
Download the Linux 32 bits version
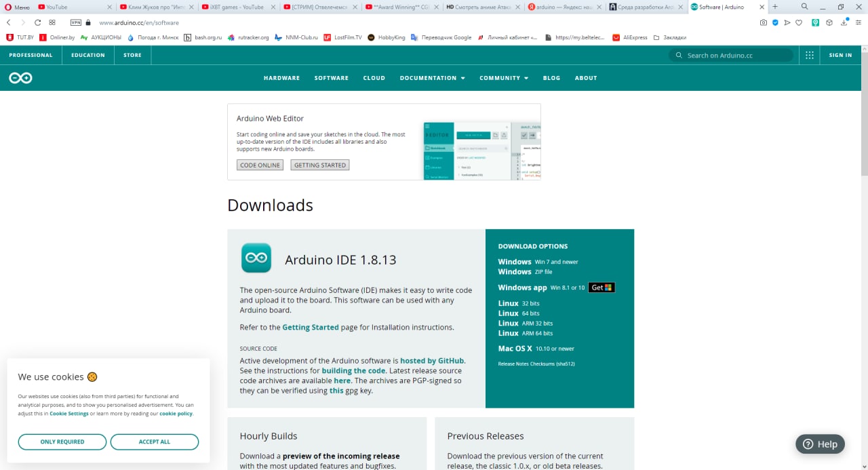point(519,303)
